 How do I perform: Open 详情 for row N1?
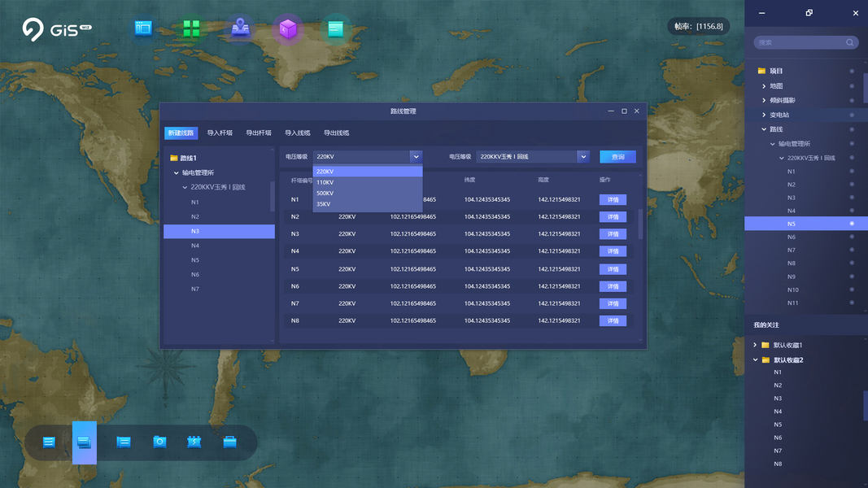coord(613,200)
